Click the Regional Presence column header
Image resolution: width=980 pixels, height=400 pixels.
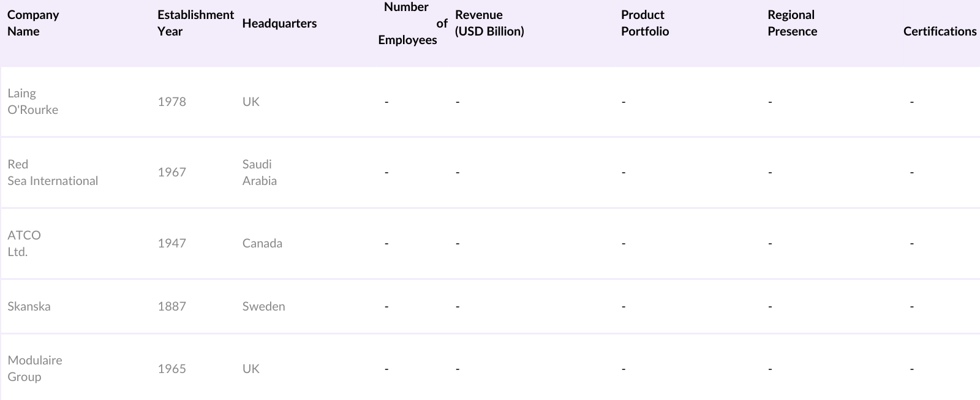792,23
